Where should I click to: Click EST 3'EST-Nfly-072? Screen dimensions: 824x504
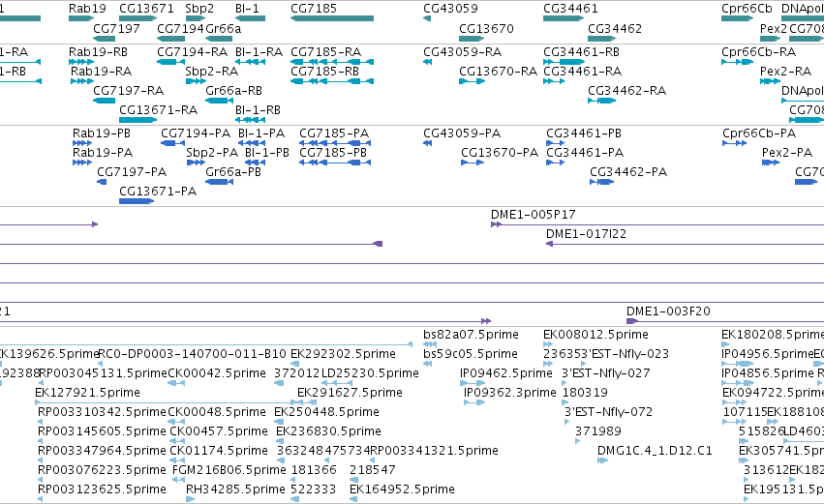pos(608,411)
